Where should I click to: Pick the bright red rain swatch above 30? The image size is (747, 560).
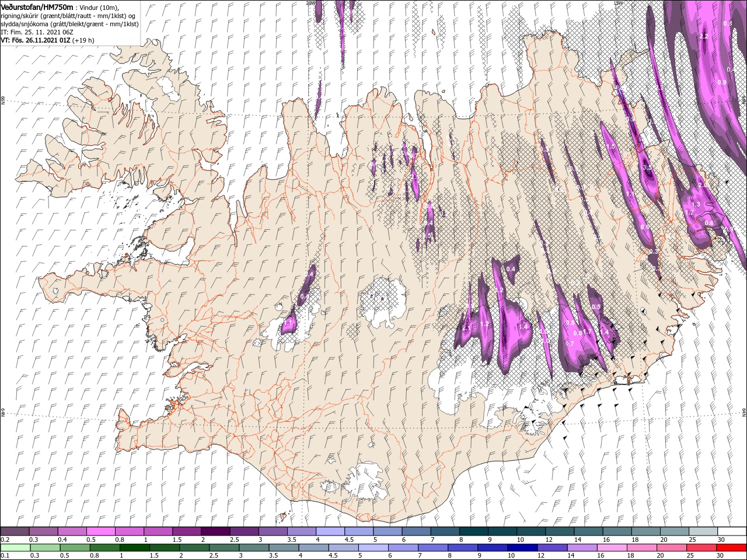(x=732, y=548)
